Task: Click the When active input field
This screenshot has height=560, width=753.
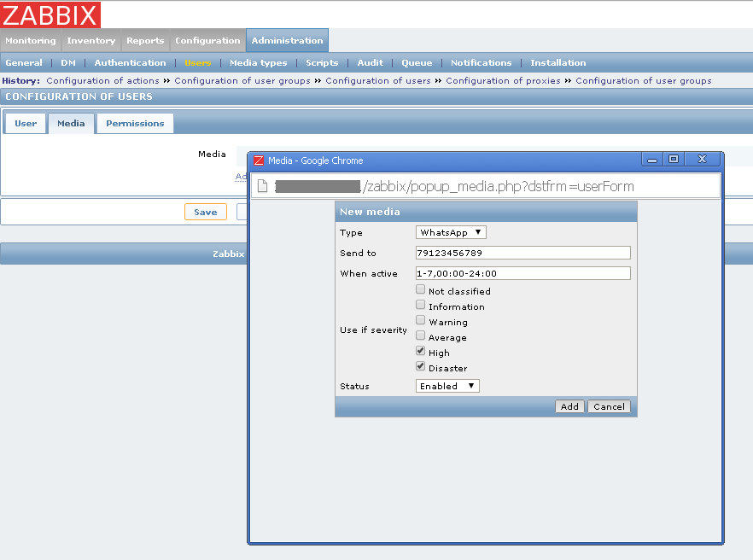Action: (523, 273)
